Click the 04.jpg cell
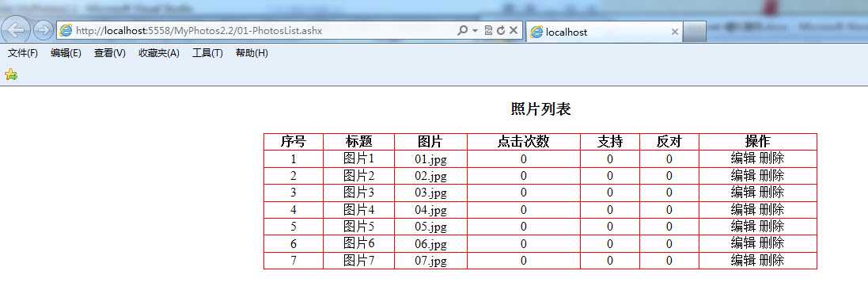868x290 pixels. point(430,210)
